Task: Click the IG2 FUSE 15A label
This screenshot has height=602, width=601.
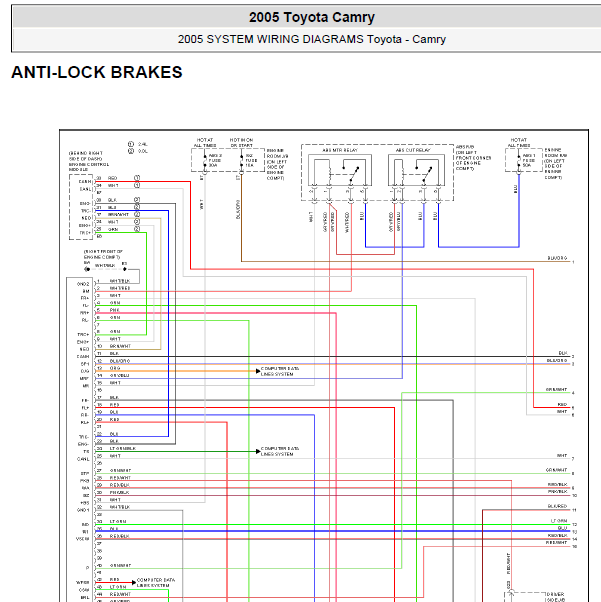Action: pyautogui.click(x=252, y=160)
